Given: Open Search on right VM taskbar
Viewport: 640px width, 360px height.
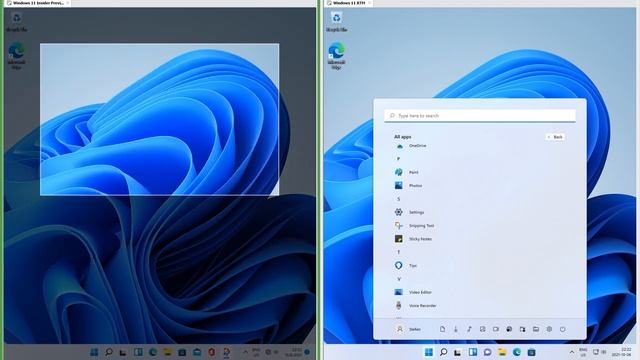Looking at the screenshot, I should click(x=443, y=352).
